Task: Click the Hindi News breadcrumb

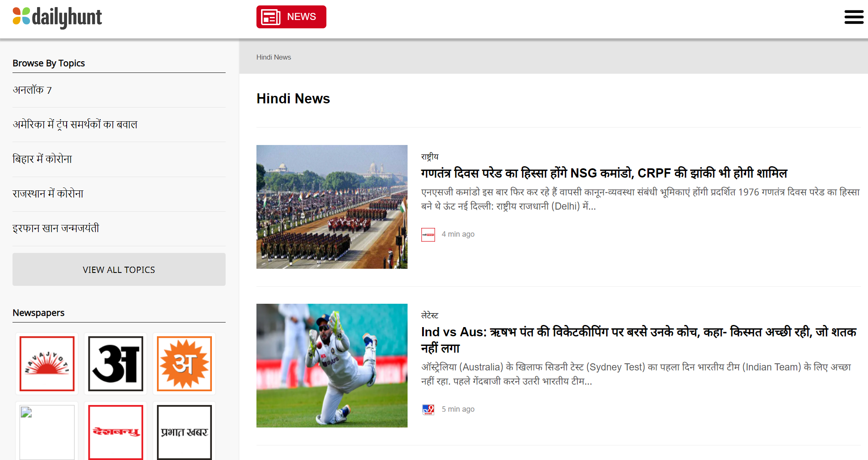Action: (x=274, y=57)
